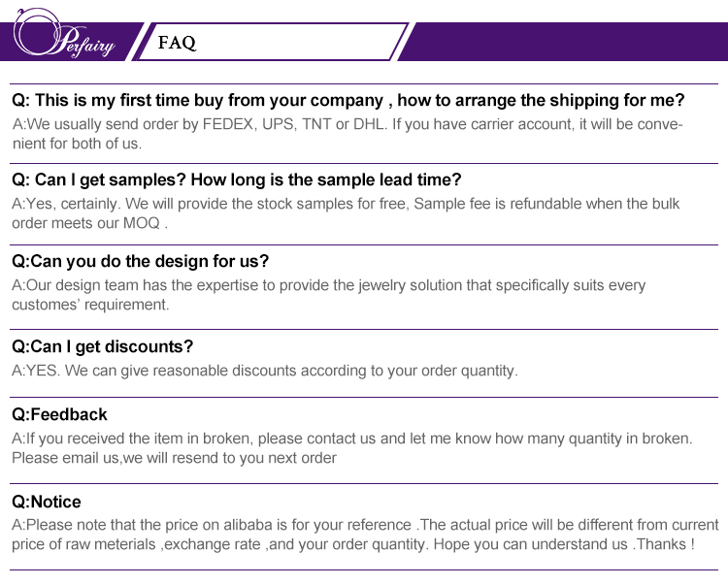Viewport: 728px width, 585px height.
Task: Click the 'Can you do the design' question
Action: tap(140, 261)
